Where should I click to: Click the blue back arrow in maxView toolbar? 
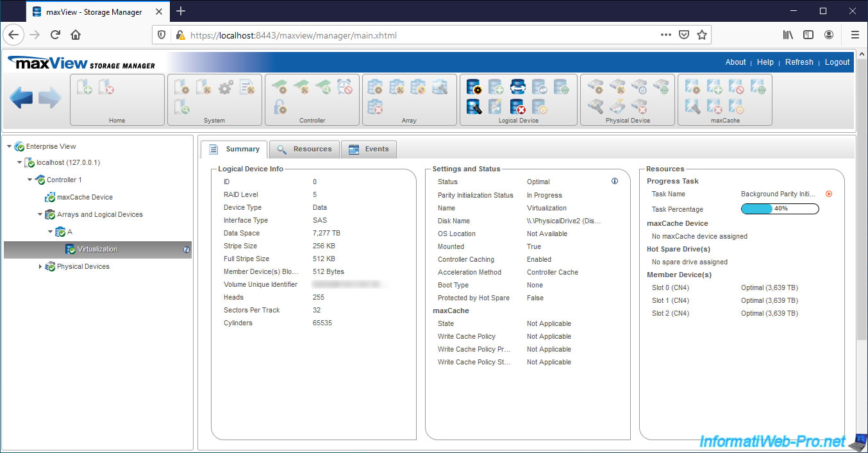[x=21, y=98]
